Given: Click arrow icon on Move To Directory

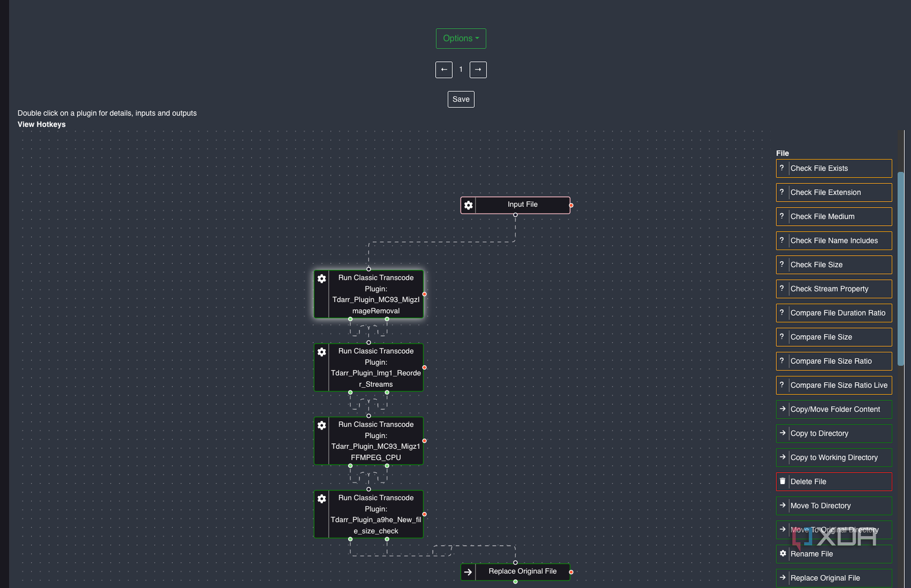Looking at the screenshot, I should click(x=782, y=505).
